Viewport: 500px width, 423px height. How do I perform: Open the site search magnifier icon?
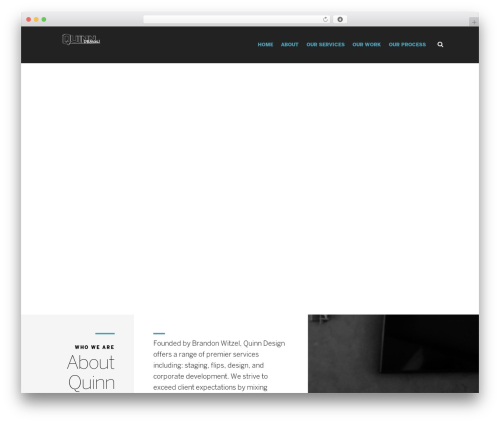coord(440,44)
